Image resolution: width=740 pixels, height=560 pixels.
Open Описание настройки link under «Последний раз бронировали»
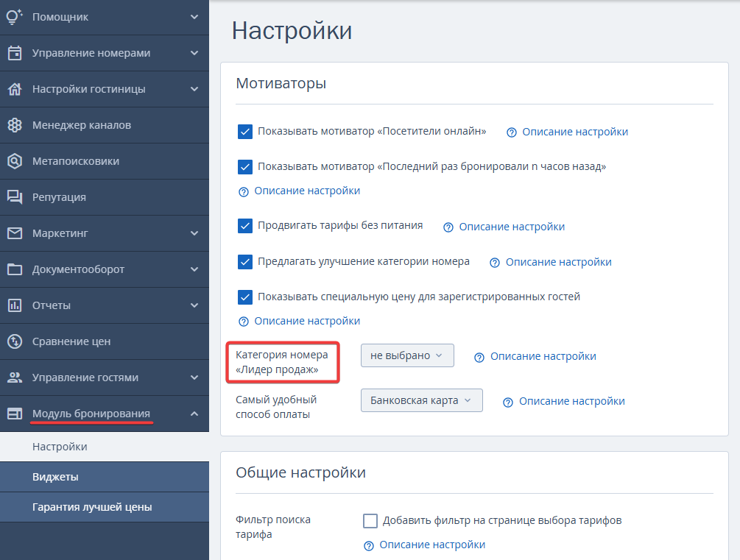pos(307,191)
